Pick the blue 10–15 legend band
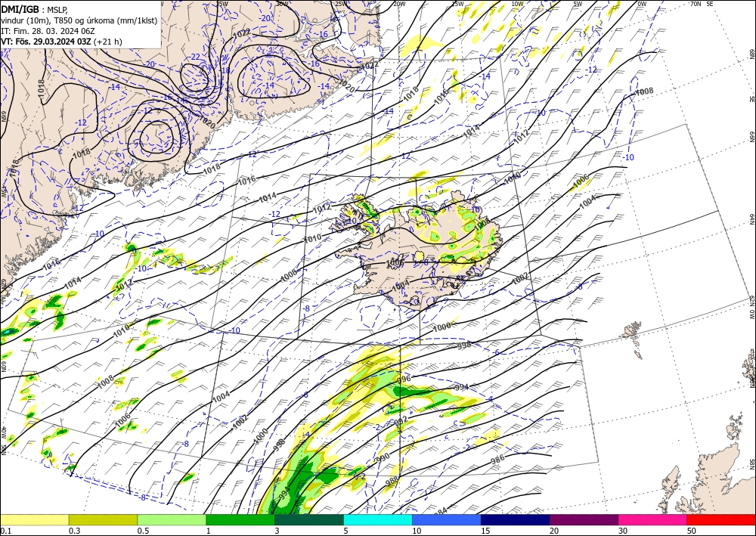 click(447, 519)
